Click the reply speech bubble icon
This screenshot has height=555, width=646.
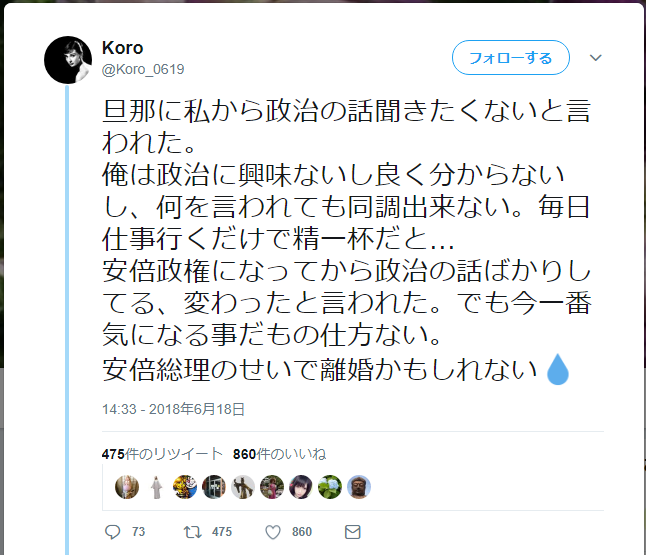point(112,532)
